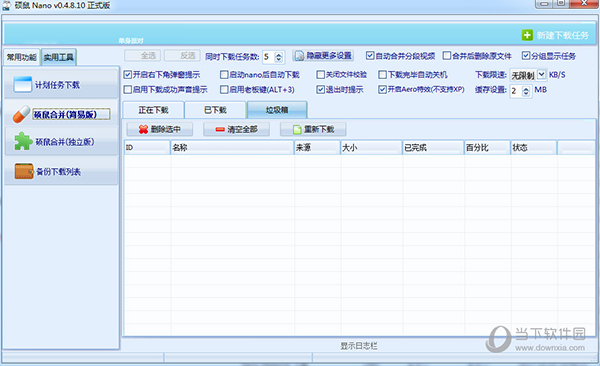Click the 重新下载 button label
The image size is (600, 366).
coord(319,129)
